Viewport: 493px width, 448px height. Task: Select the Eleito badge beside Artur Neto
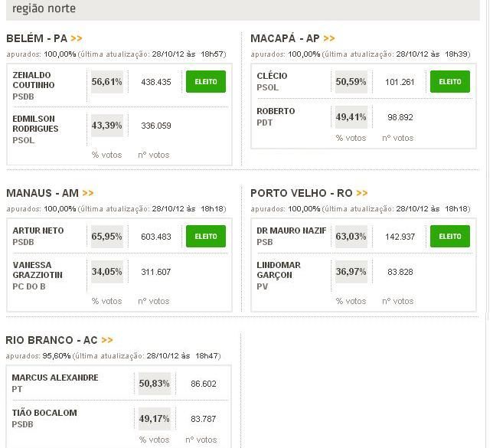(x=205, y=236)
